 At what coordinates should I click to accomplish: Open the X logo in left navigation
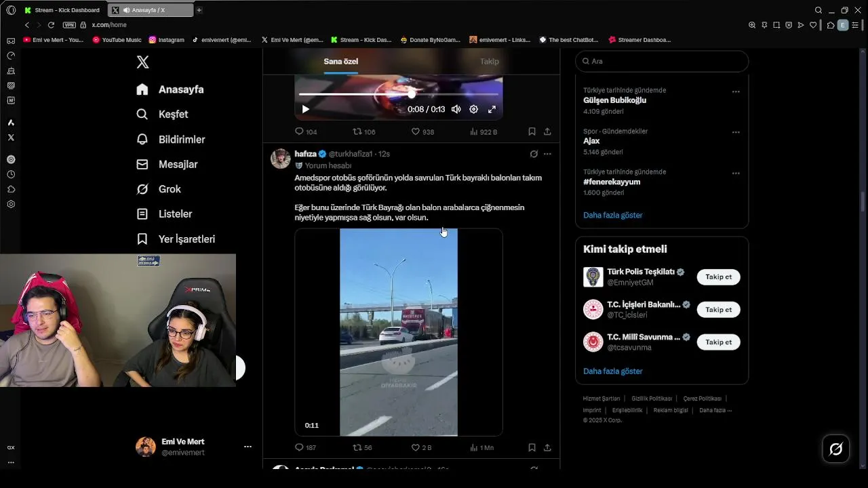click(x=142, y=62)
